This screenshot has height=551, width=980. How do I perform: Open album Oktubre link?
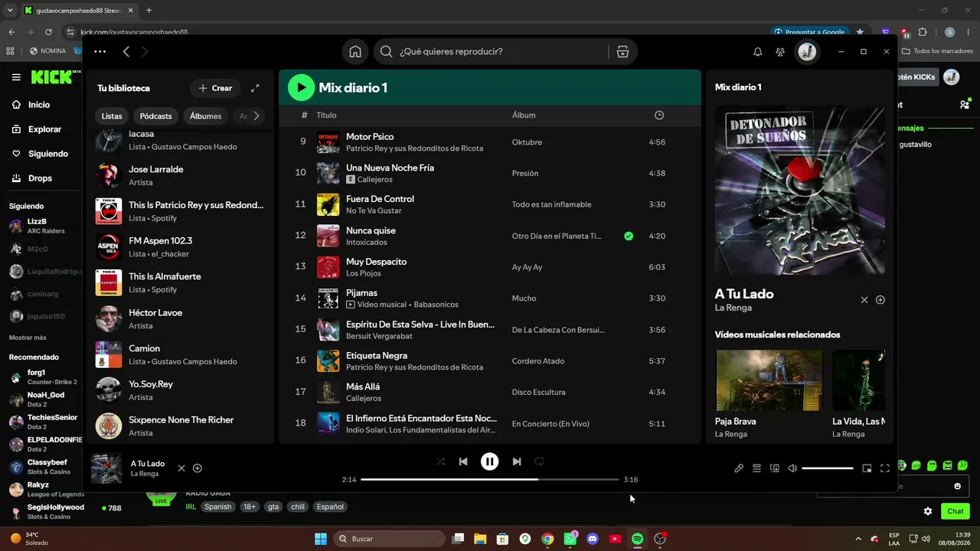pos(527,142)
